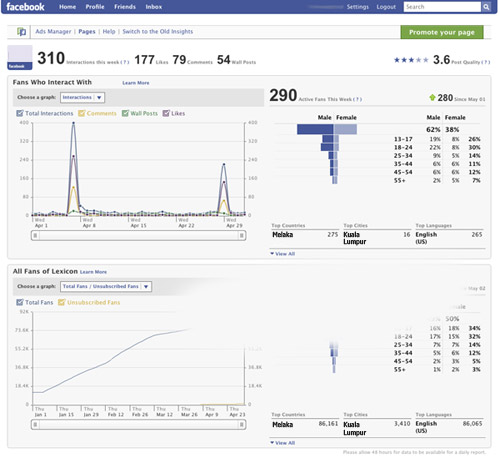The image size is (500, 458).
Task: Click the page profile thumbnail image
Action: click(20, 57)
